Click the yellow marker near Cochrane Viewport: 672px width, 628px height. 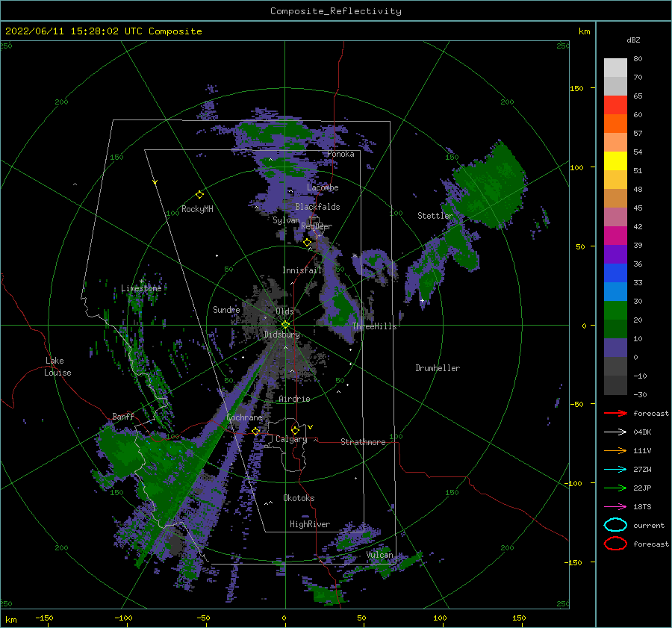256,431
